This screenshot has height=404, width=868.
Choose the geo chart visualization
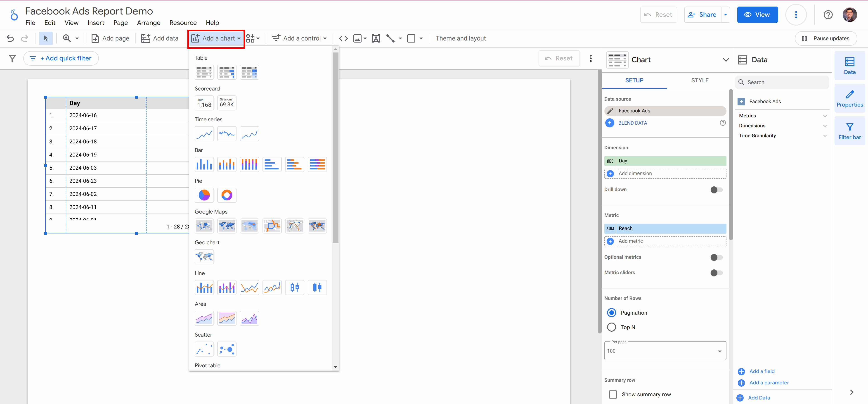click(x=204, y=257)
